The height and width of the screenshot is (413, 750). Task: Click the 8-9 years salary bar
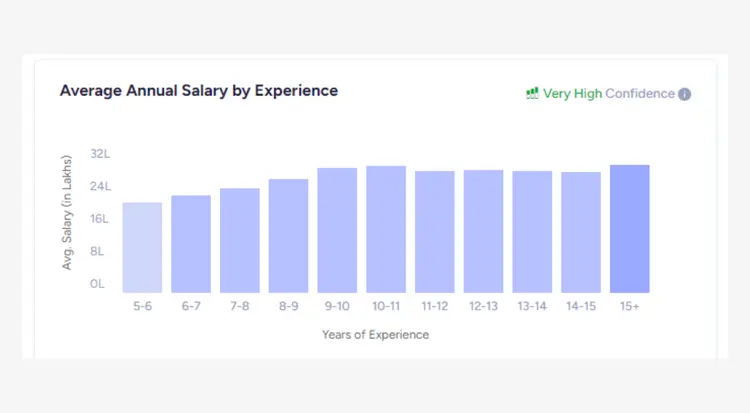click(x=288, y=236)
